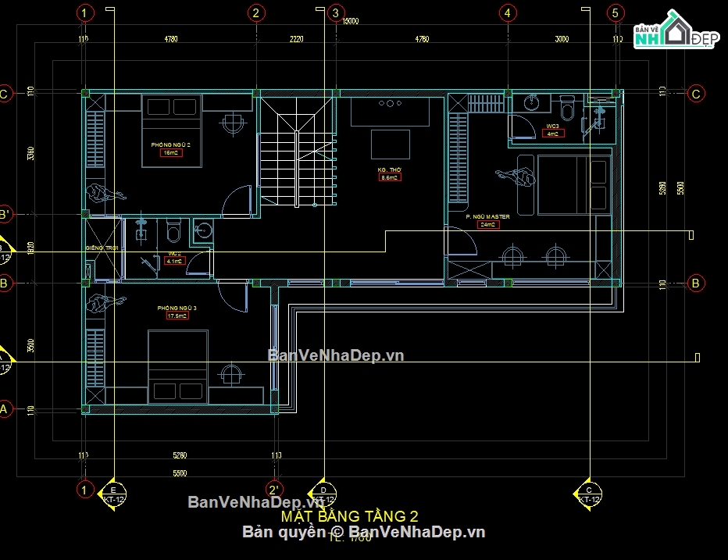
Task: Click the '8.6m2' area tag
Action: [x=389, y=177]
